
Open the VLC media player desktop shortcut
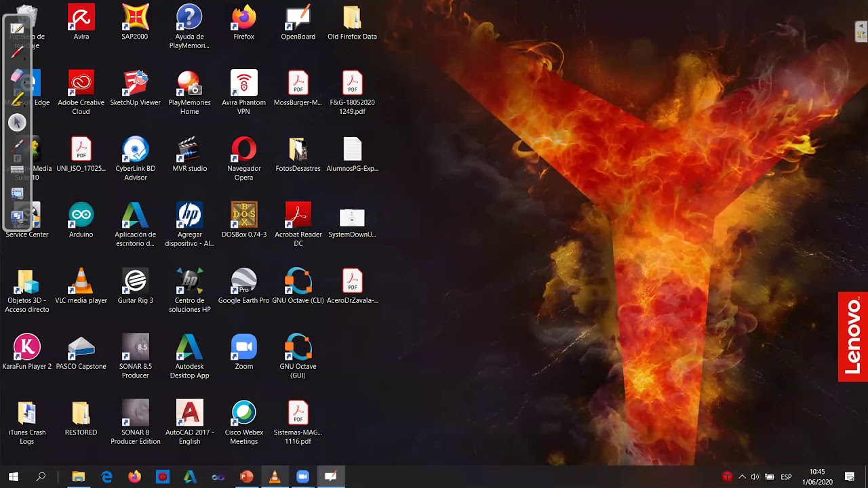(x=81, y=286)
